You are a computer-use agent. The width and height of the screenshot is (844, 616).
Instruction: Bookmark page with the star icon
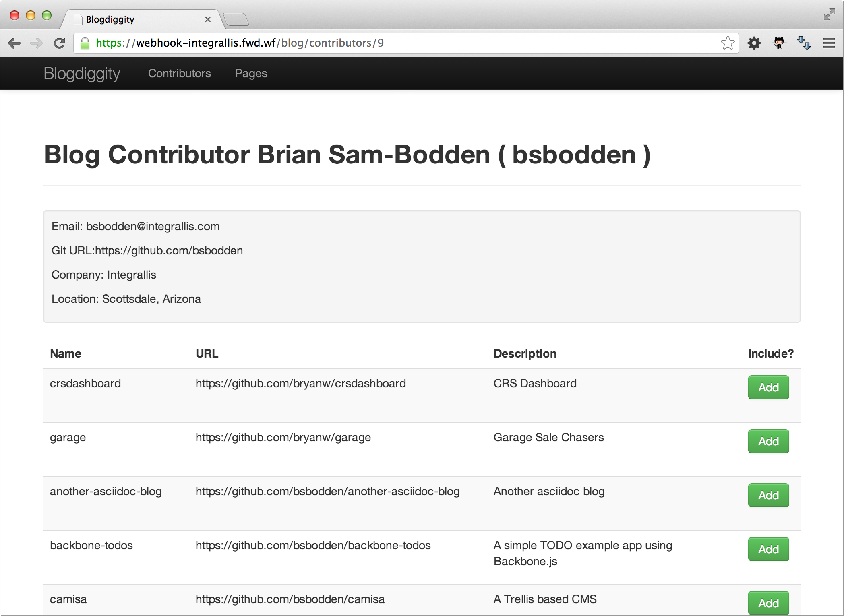tap(728, 43)
